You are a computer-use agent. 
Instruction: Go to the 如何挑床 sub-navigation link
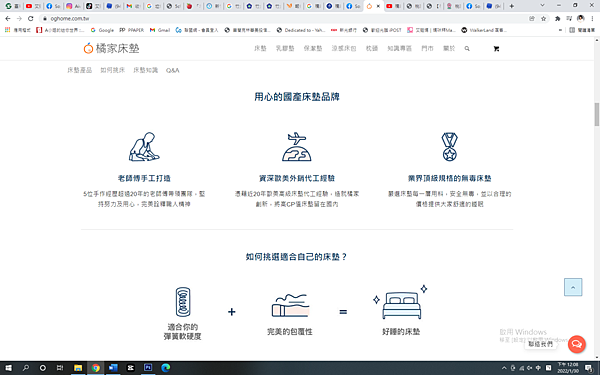pyautogui.click(x=112, y=70)
